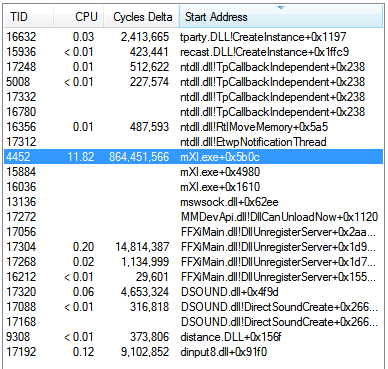
Task: Click CPU value 0.06
Action: coord(83,292)
